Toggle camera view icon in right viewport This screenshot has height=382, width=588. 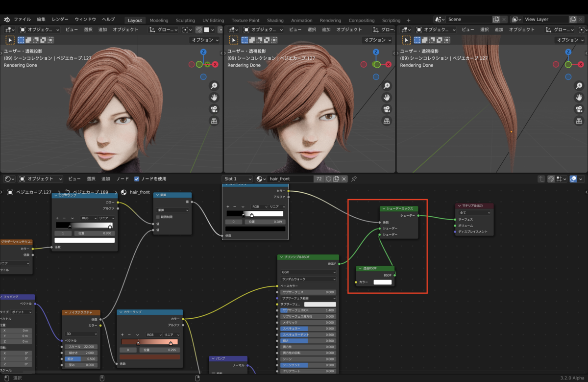pyautogui.click(x=578, y=109)
